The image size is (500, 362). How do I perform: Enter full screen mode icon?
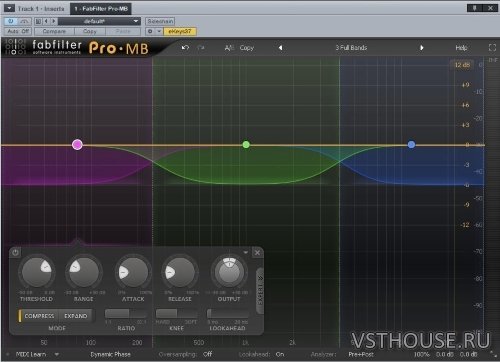point(492,48)
